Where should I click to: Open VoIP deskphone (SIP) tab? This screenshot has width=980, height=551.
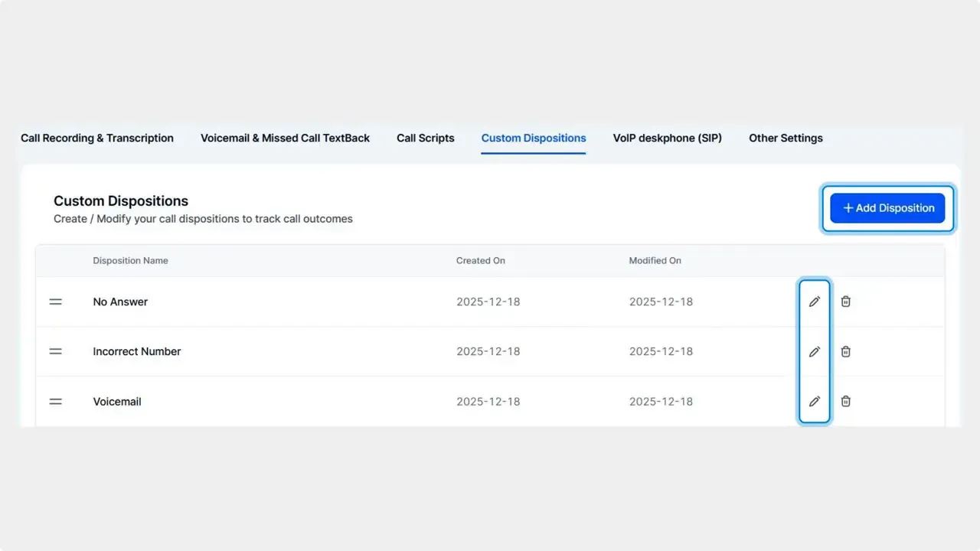pos(667,139)
